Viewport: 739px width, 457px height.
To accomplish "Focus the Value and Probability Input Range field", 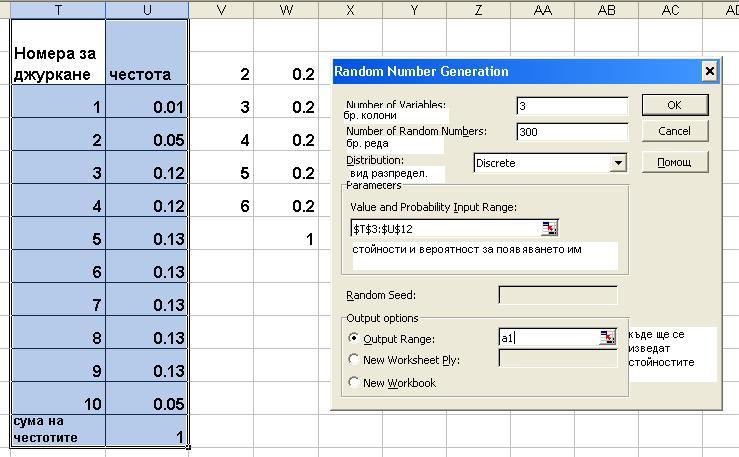I will coord(444,228).
